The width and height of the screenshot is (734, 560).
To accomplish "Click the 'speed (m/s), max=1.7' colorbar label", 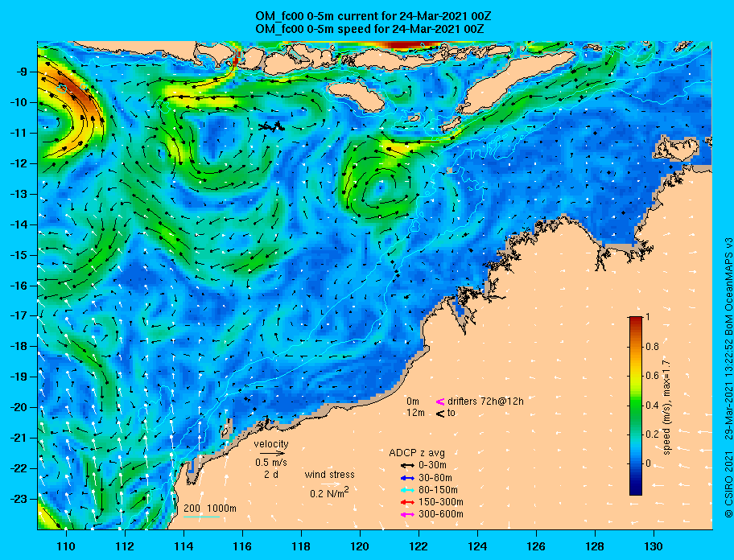I will pos(666,407).
